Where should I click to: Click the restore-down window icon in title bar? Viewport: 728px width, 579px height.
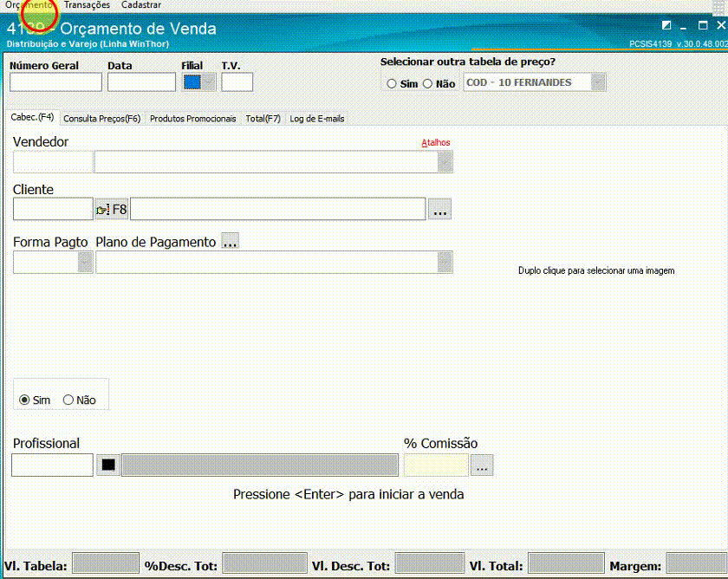(666, 25)
